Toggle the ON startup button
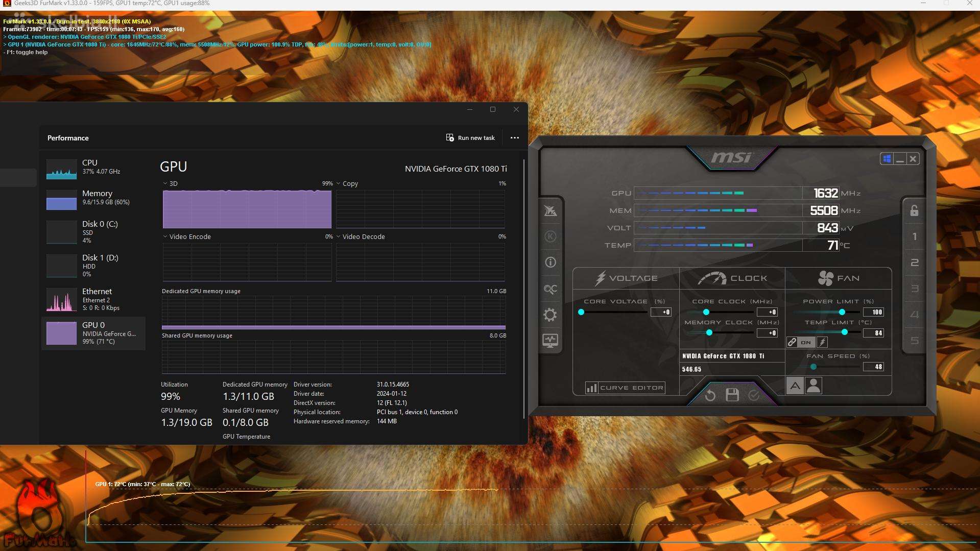 (x=806, y=342)
